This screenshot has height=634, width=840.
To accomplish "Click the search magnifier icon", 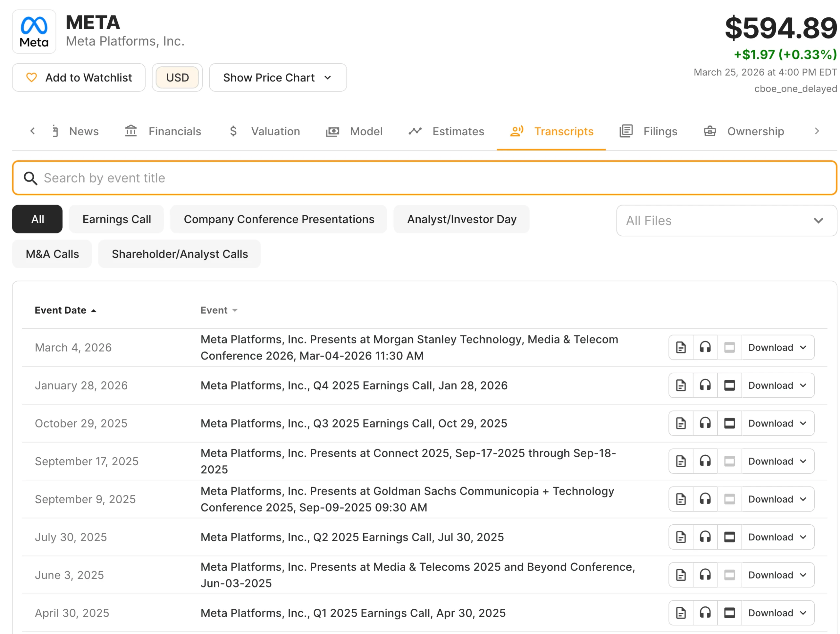I will coord(31,178).
